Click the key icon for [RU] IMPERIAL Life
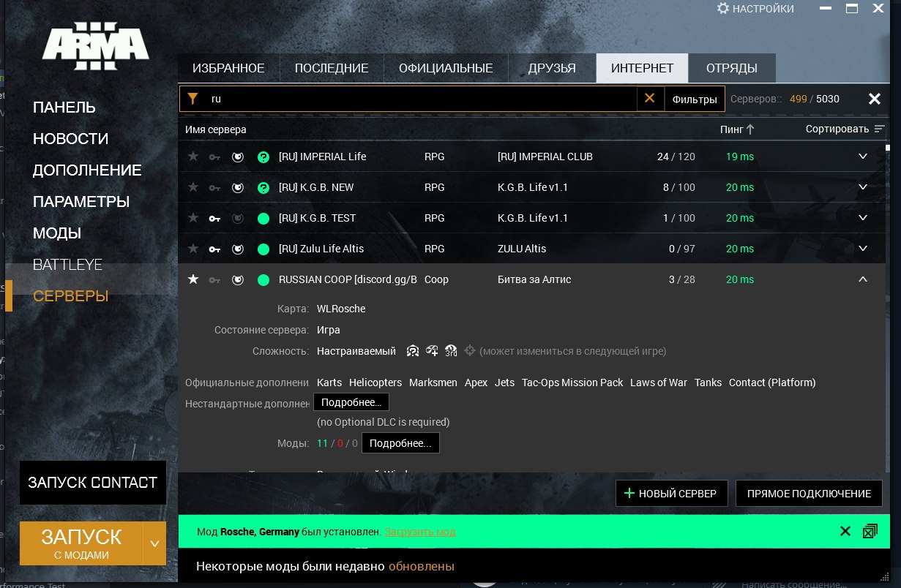Viewport: 901px width, 588px height. [214, 157]
